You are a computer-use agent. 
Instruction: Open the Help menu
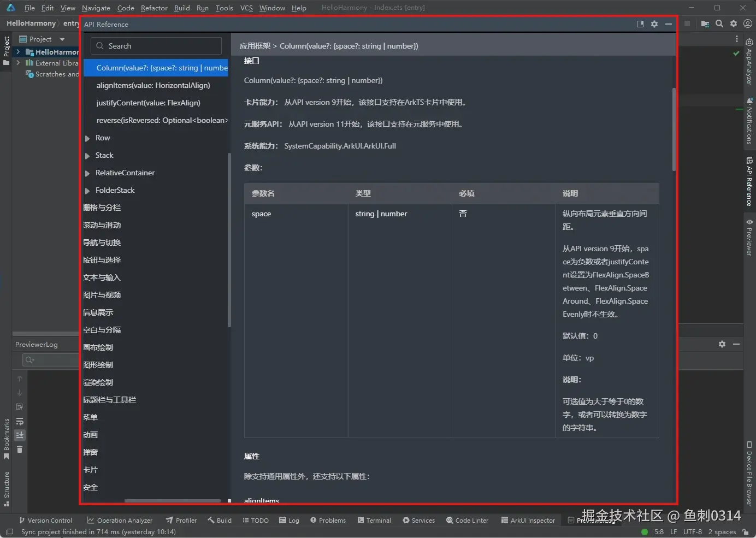coord(299,8)
